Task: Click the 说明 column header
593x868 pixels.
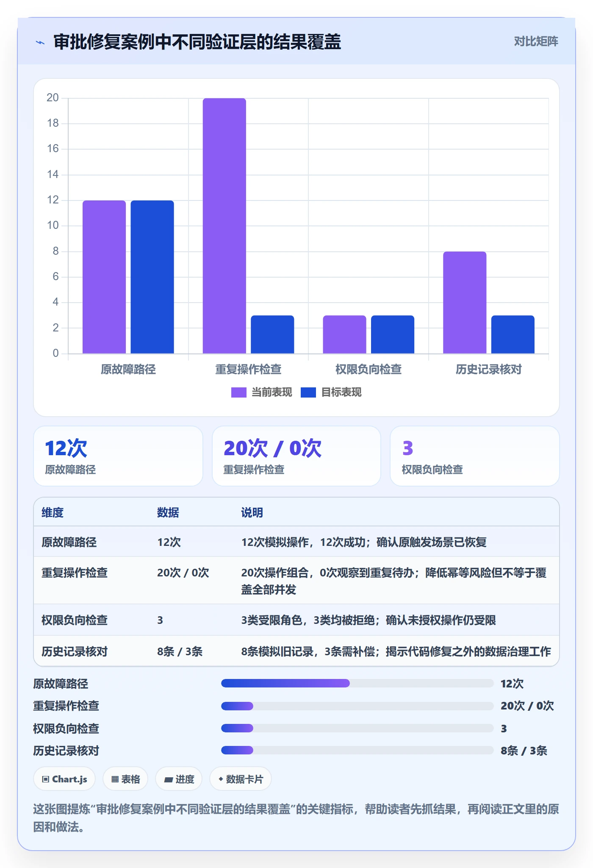Action: coord(252,513)
